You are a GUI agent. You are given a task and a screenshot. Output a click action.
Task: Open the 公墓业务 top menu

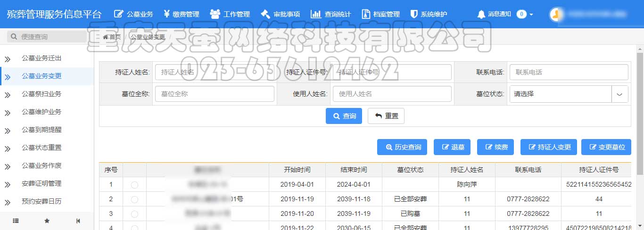134,14
